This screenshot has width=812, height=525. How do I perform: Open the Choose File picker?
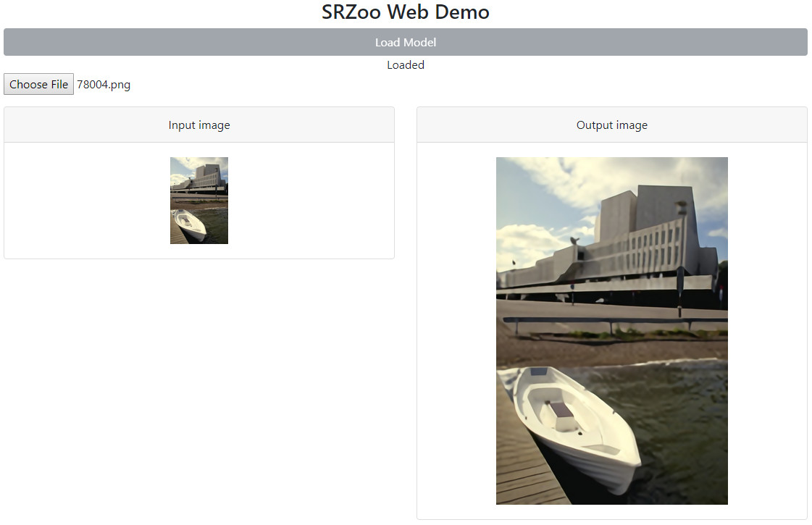click(39, 85)
